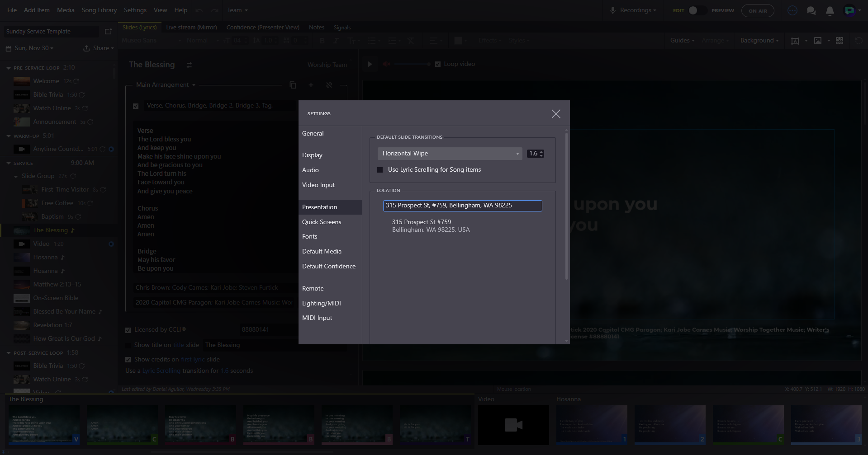The height and width of the screenshot is (455, 868).
Task: Click the undo arrow in the top bar
Action: (199, 10)
